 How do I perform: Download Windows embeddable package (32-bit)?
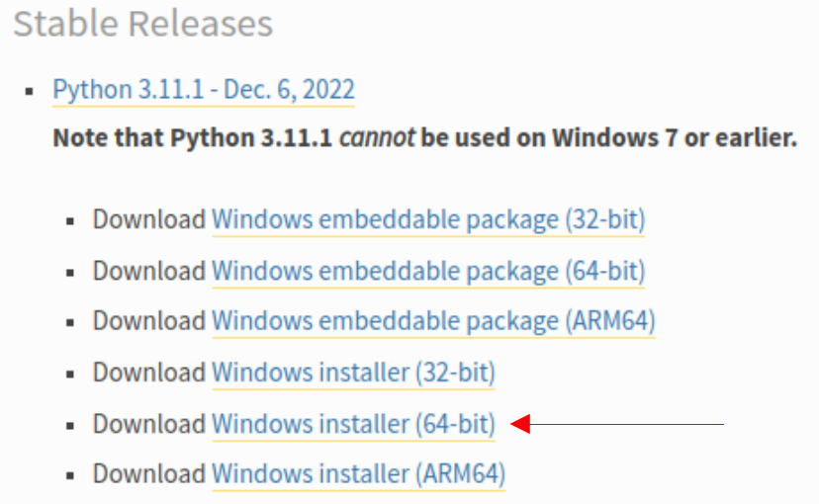(427, 219)
